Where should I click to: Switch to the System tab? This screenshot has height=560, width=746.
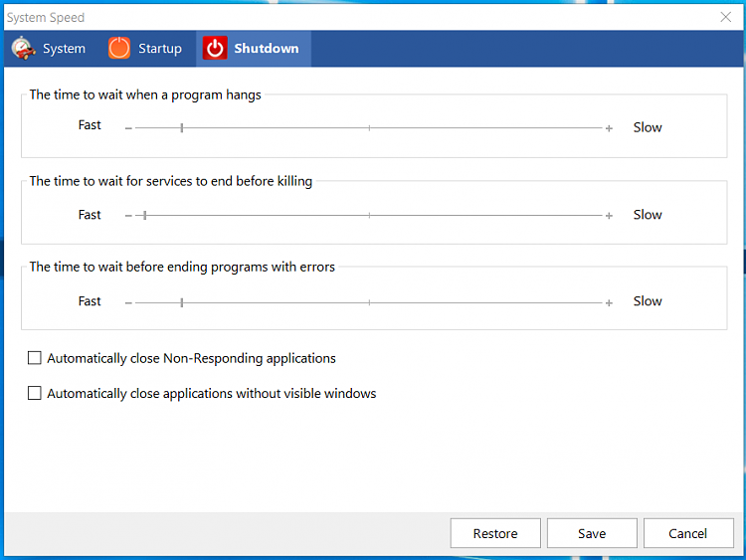tap(49, 49)
